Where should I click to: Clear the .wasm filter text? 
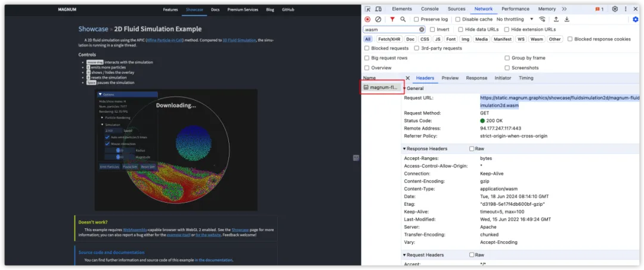[422, 30]
